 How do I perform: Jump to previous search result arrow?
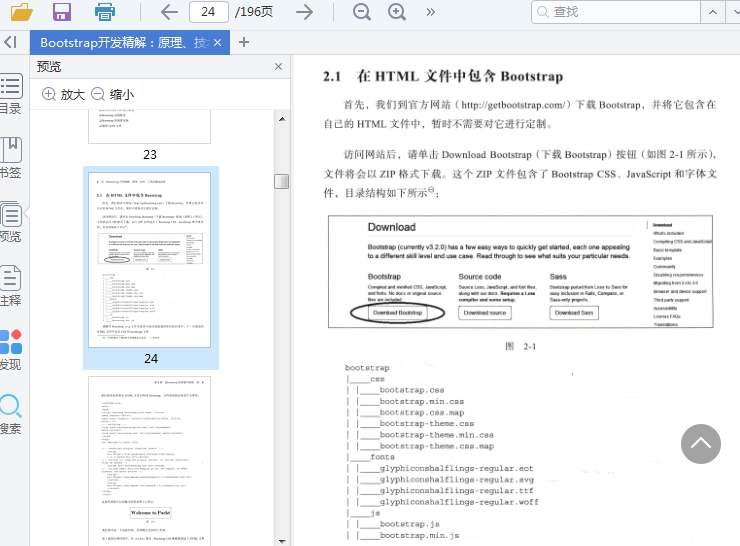pyautogui.click(x=713, y=12)
